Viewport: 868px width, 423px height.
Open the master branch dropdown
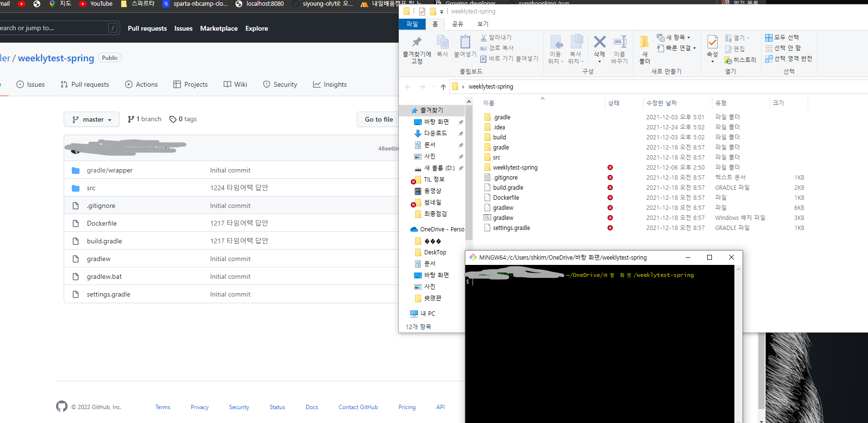click(x=91, y=119)
